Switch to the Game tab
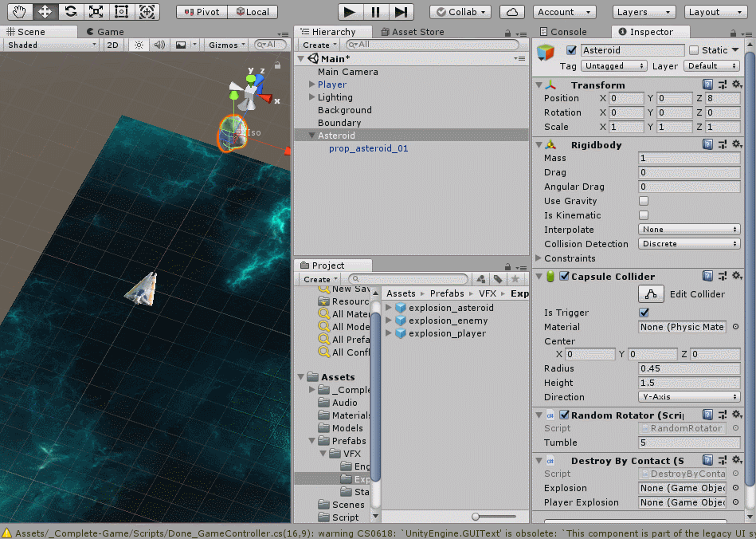Viewport: 756px width, 539px height. click(x=105, y=32)
